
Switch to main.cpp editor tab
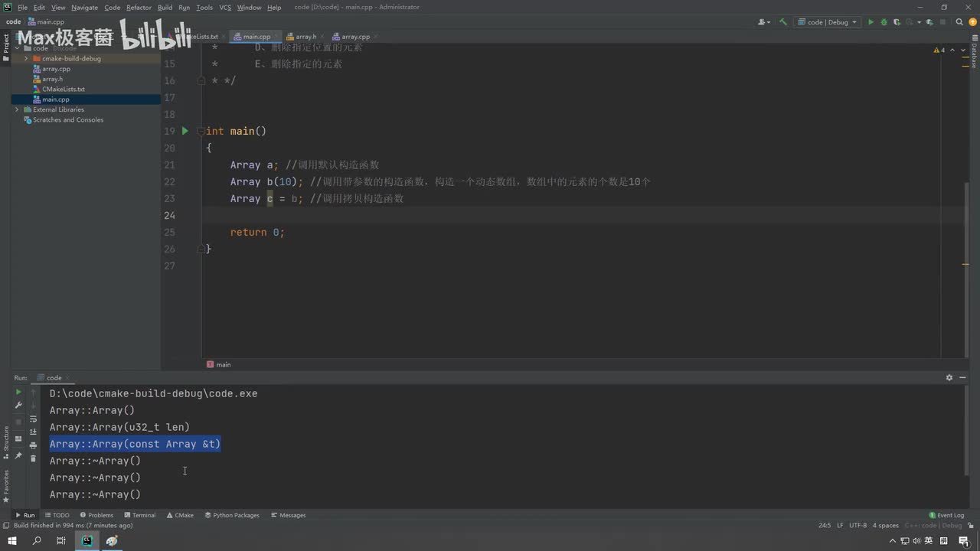(x=256, y=36)
